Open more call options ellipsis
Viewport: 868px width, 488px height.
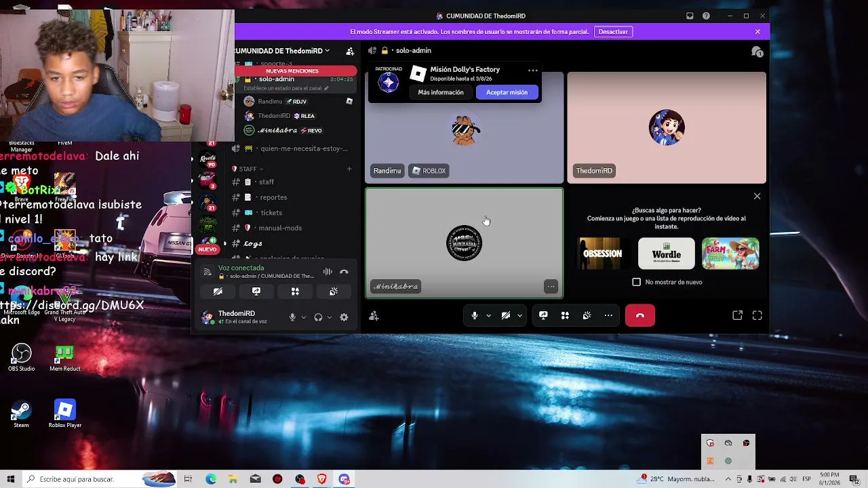pyautogui.click(x=608, y=315)
